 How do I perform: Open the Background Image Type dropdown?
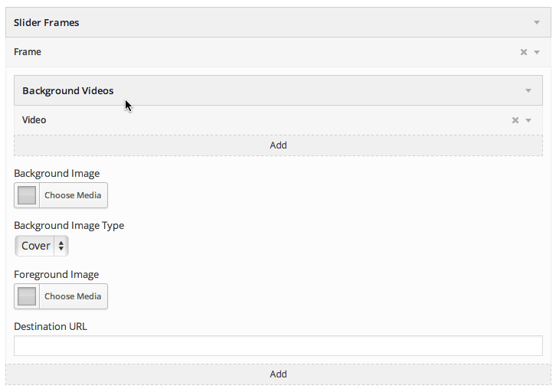pos(41,246)
